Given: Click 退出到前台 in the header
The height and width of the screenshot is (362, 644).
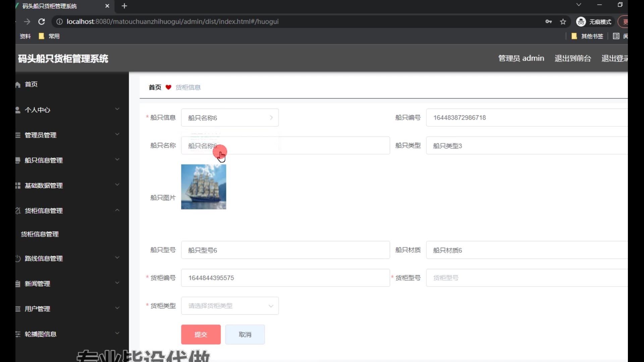Looking at the screenshot, I should [573, 58].
